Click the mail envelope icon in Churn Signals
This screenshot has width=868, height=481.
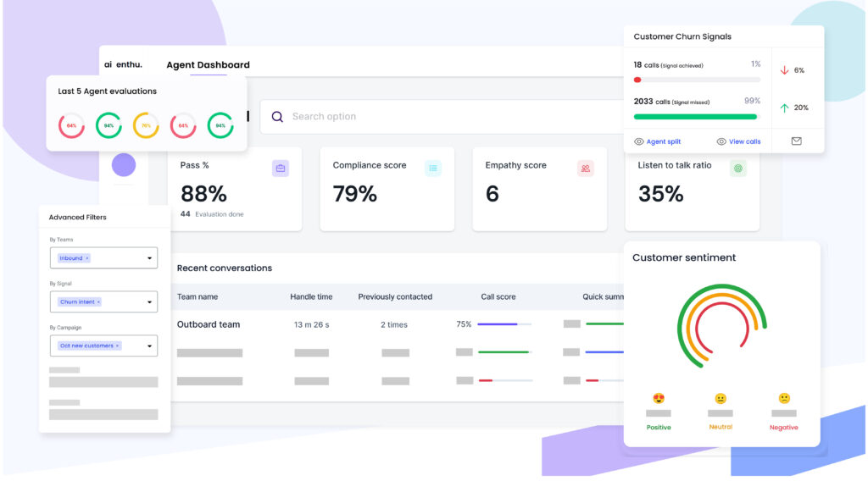[797, 141]
